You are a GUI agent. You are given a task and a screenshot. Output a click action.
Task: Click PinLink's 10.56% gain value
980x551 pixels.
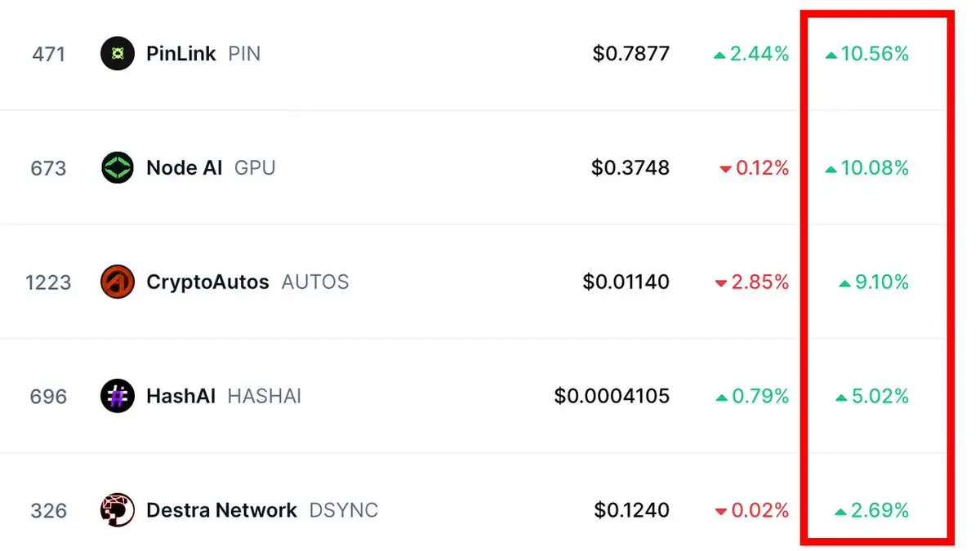coord(867,54)
